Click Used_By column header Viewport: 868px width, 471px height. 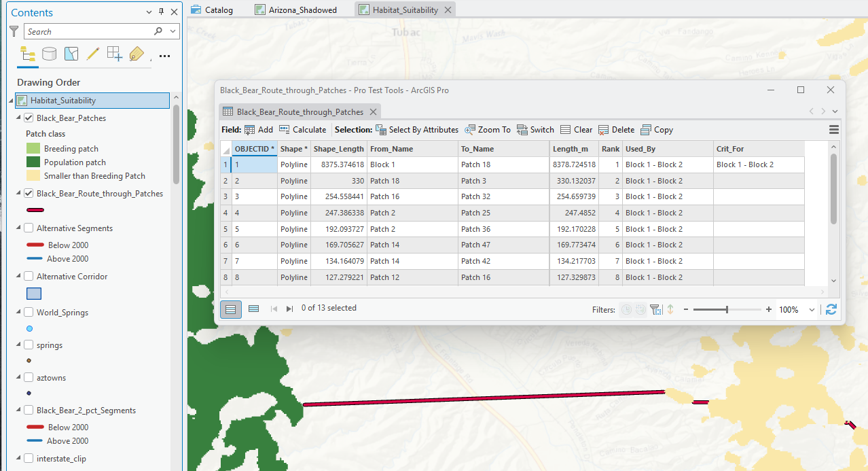pos(668,149)
